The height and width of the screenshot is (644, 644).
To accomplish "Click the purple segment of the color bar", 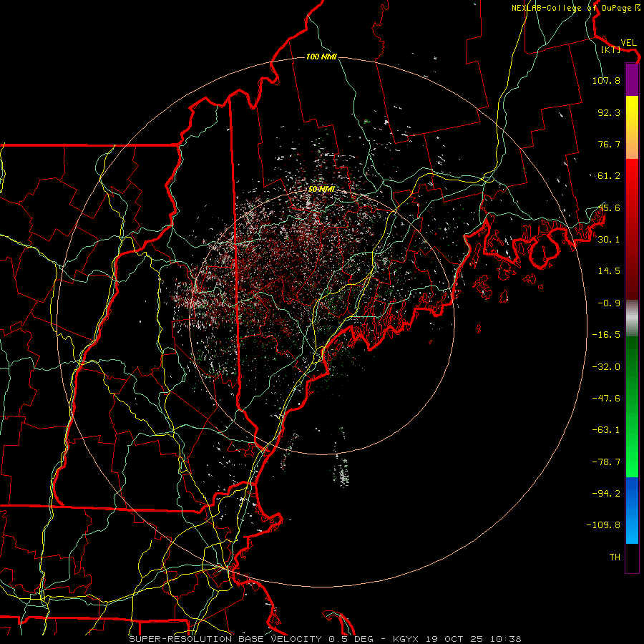I will [x=632, y=79].
